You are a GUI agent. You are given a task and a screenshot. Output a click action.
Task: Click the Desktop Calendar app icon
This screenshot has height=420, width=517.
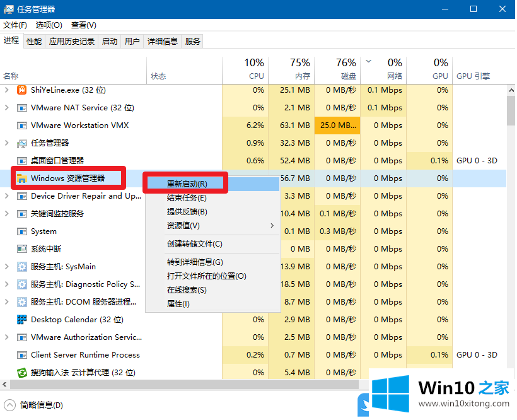[22, 320]
